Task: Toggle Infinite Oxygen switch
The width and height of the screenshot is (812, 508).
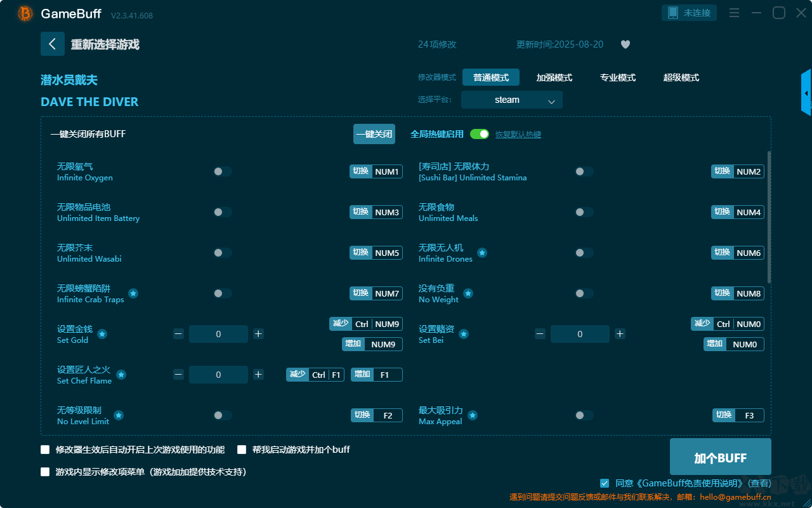Action: 223,171
